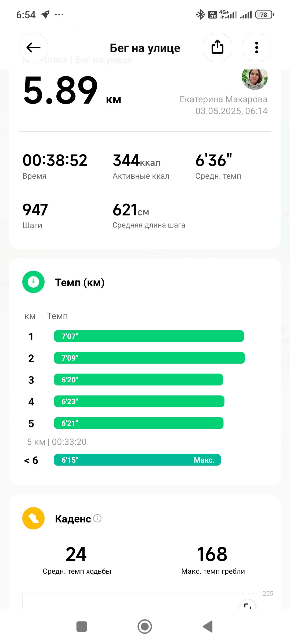Viewport: 290px width, 644px height.
Task: Tap the yellow cadence shoe icon
Action: (33, 518)
